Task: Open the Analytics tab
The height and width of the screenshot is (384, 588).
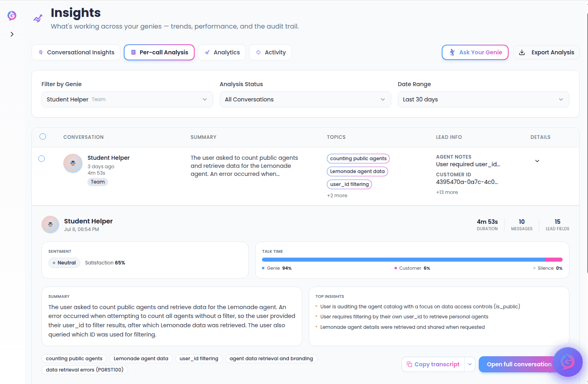Action: point(222,52)
